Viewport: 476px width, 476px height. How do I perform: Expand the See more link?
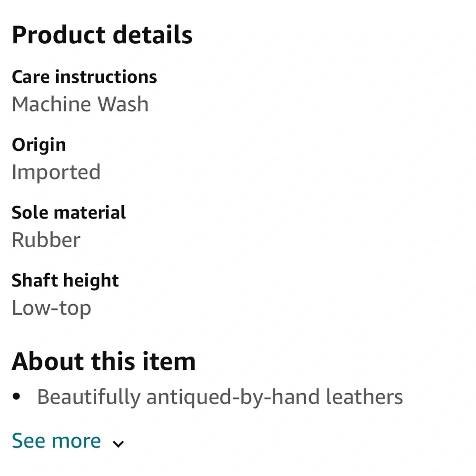click(x=56, y=441)
